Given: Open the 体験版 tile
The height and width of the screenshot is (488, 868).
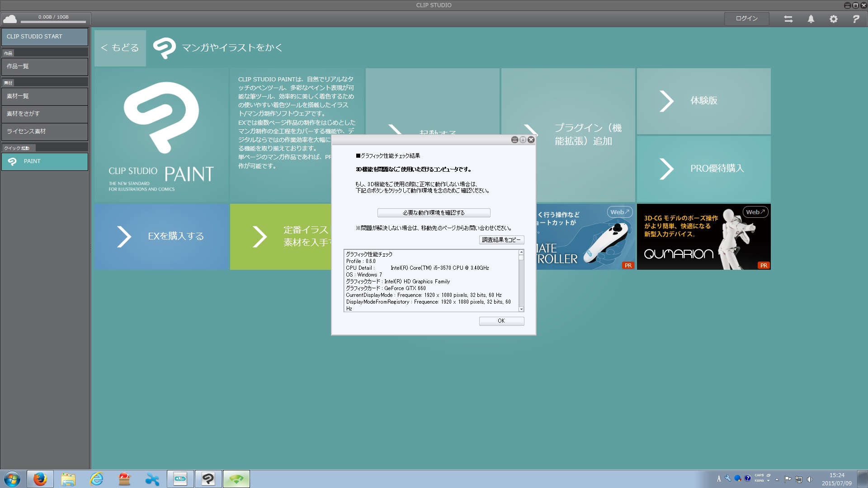Looking at the screenshot, I should pyautogui.click(x=703, y=101).
